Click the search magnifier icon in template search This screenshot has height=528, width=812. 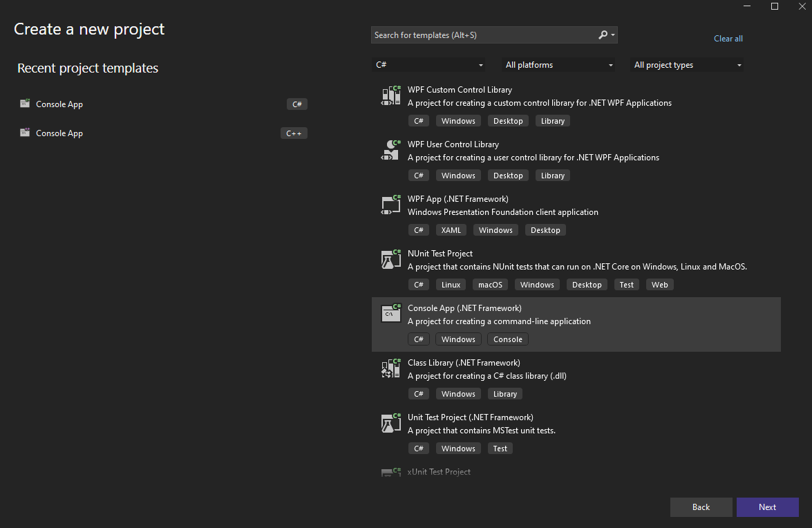(x=603, y=35)
